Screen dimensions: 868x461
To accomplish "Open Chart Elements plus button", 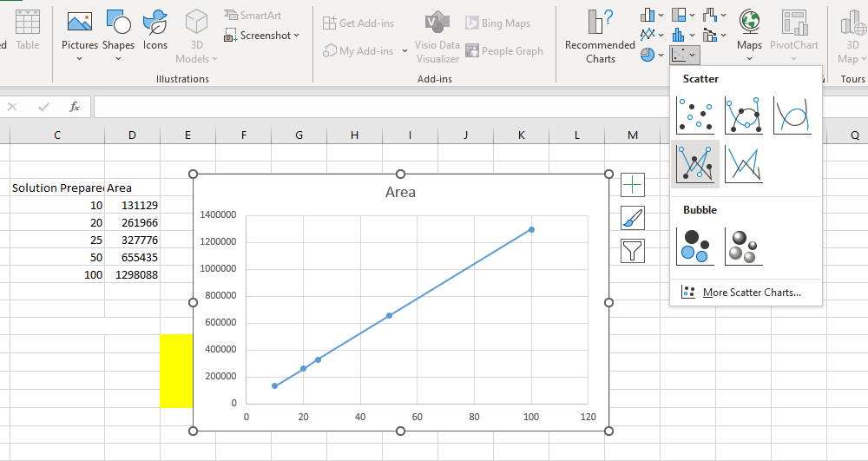I will point(633,184).
